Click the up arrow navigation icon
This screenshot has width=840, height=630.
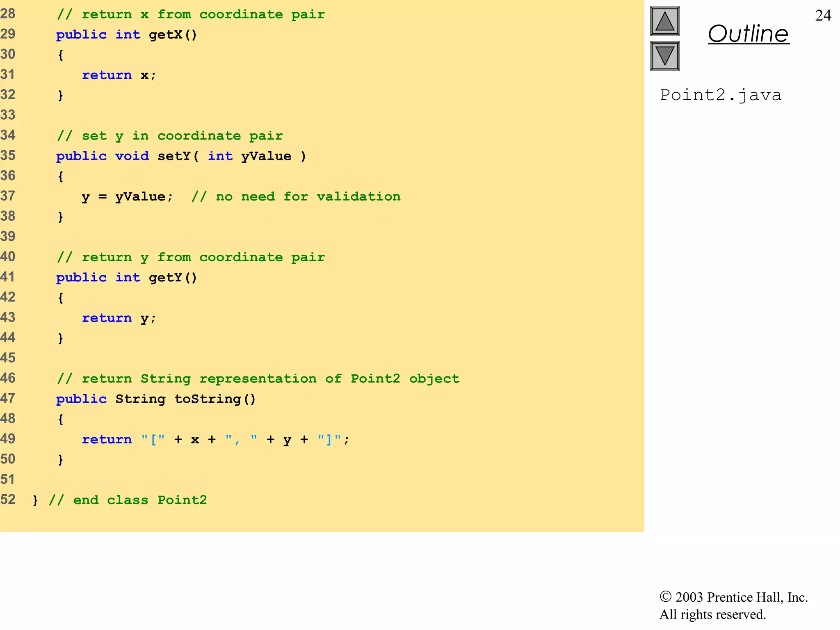(x=664, y=21)
